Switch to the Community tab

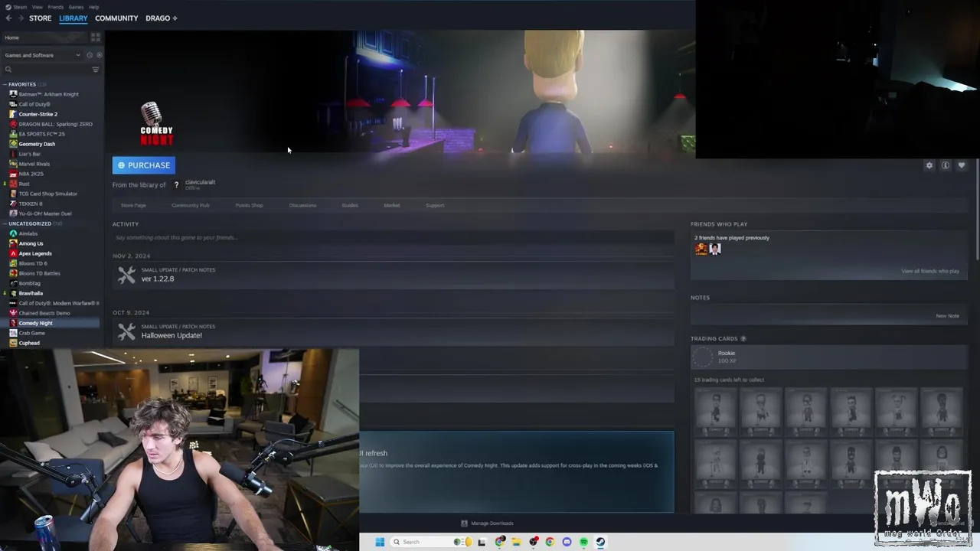coord(116,18)
